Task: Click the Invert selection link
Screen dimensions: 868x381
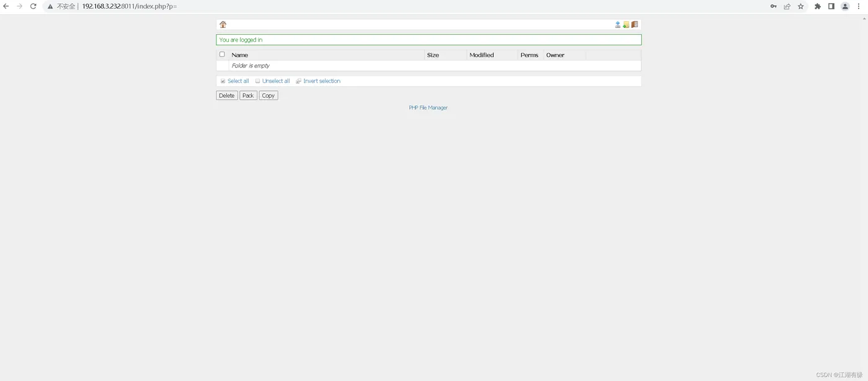Action: coord(322,81)
